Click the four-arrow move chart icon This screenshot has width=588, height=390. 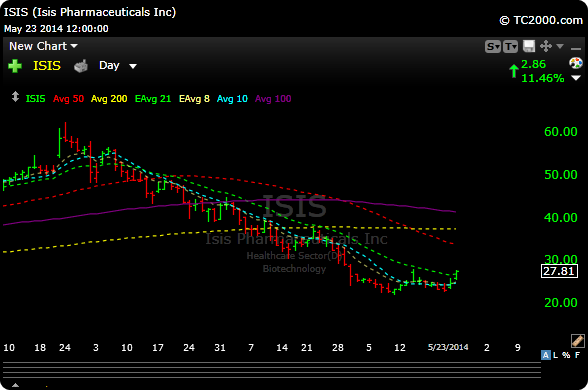[546, 46]
